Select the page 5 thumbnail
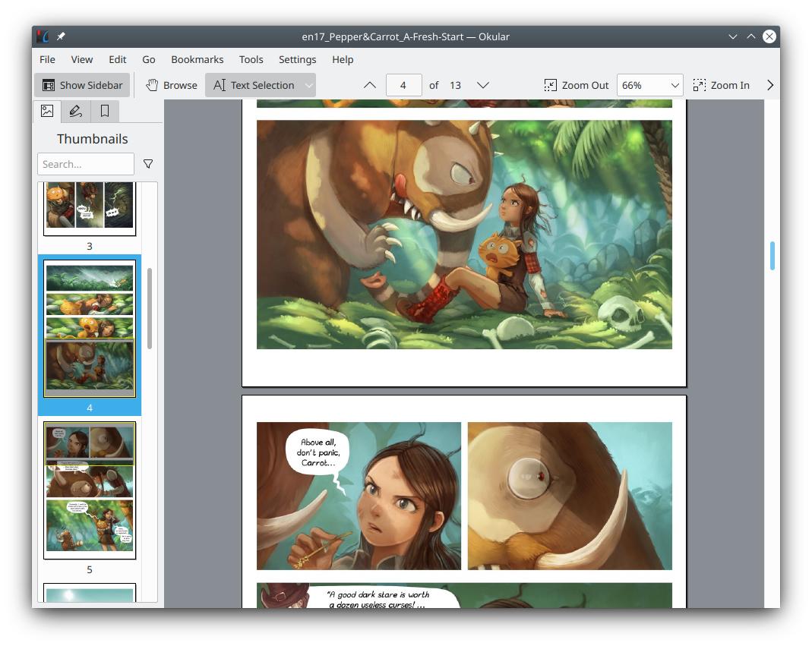The width and height of the screenshot is (812, 646). 90,490
